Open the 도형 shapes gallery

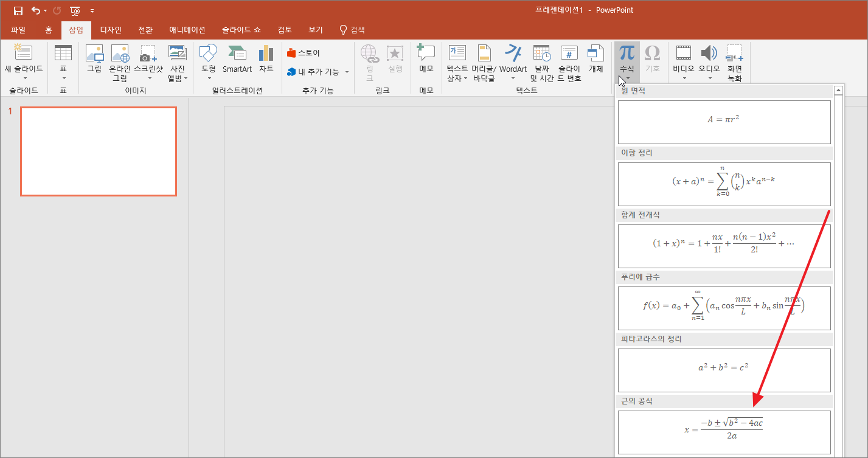209,62
